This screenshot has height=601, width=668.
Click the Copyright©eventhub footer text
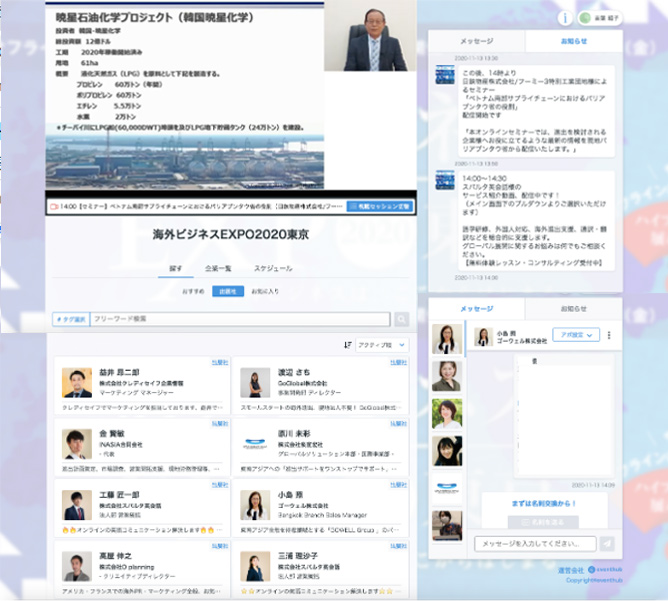(x=594, y=580)
